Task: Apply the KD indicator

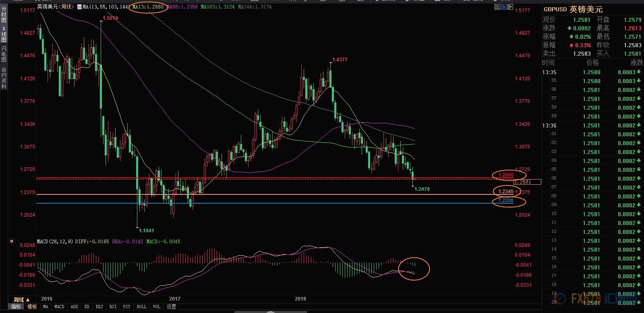Action: tap(87, 307)
